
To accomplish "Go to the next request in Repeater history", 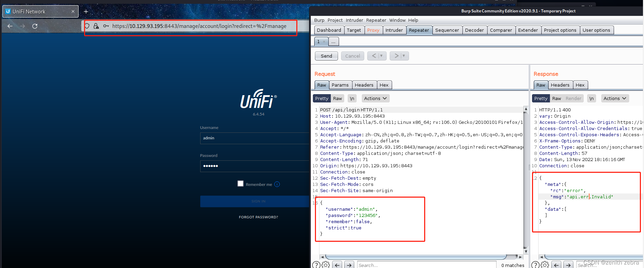I will (x=396, y=56).
